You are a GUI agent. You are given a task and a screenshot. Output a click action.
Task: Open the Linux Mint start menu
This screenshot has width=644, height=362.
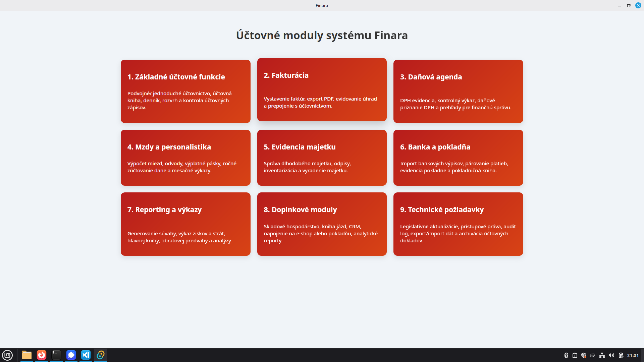click(x=7, y=355)
